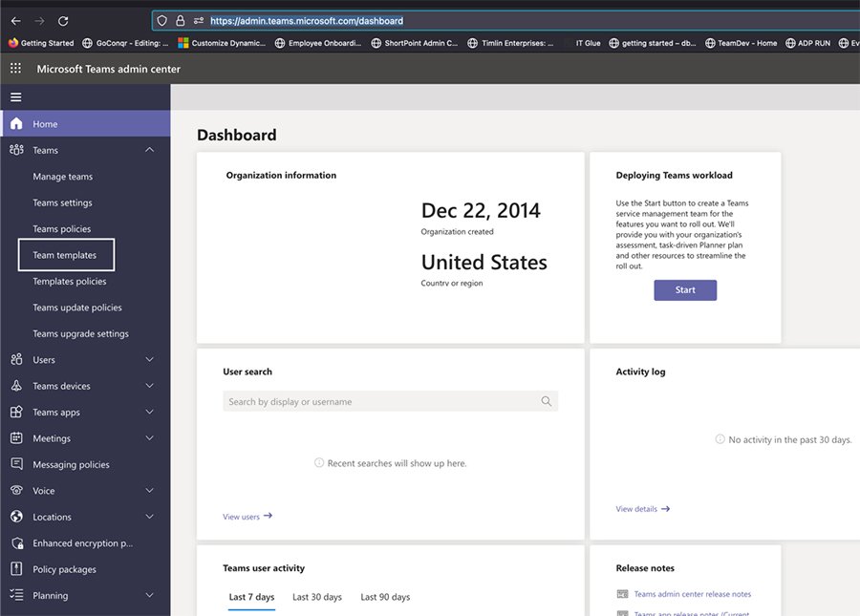Expand the Users section
The image size is (860, 616).
click(149, 360)
